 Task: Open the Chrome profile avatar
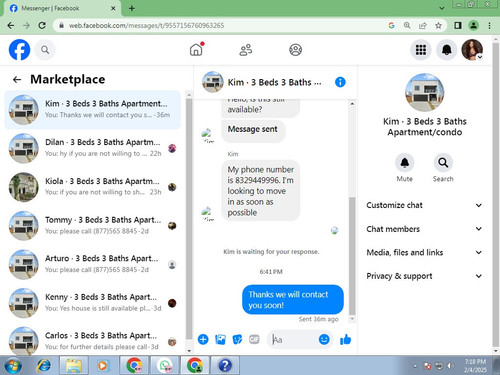point(473,25)
